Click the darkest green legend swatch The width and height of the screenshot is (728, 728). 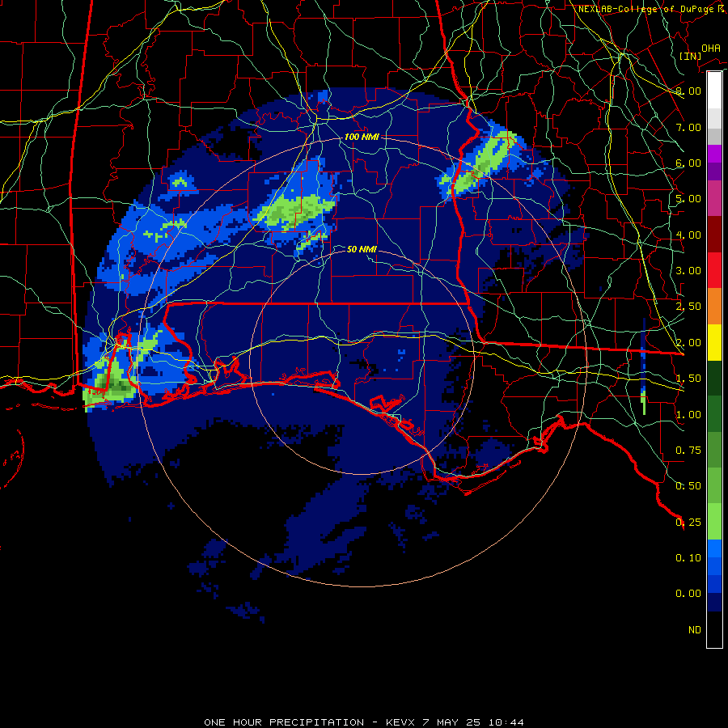coord(714,378)
